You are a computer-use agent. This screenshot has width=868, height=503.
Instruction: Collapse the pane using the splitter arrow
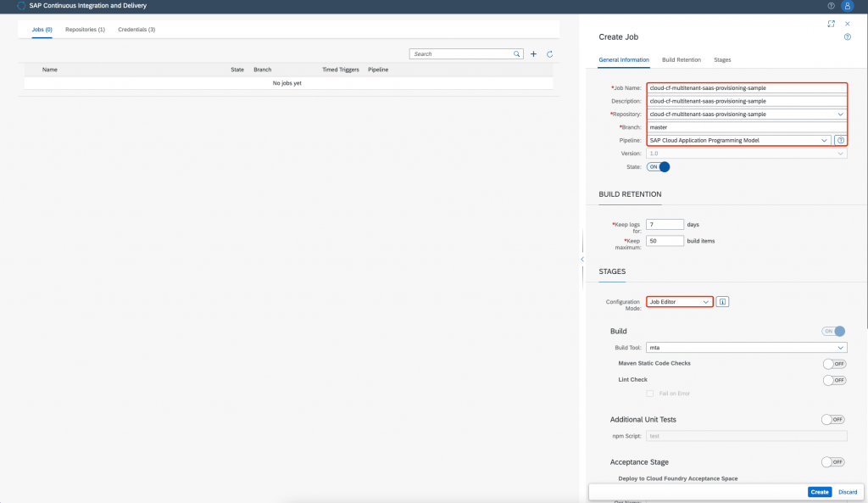tap(582, 260)
